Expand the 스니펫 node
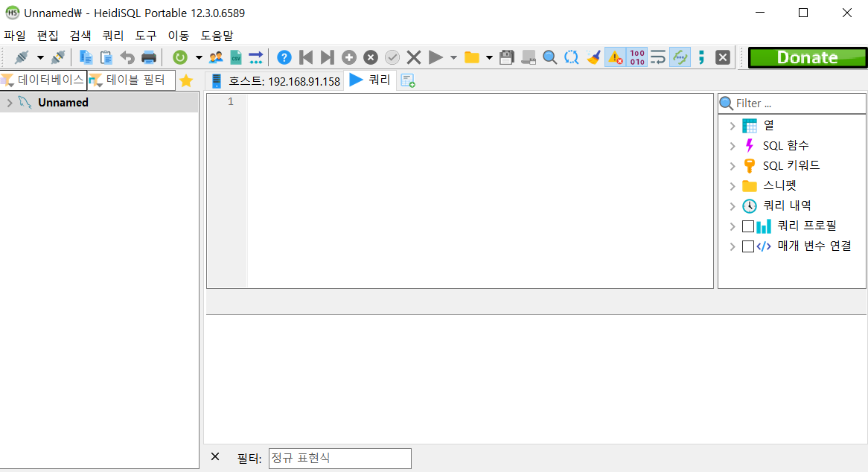The width and height of the screenshot is (868, 472). pyautogui.click(x=733, y=186)
